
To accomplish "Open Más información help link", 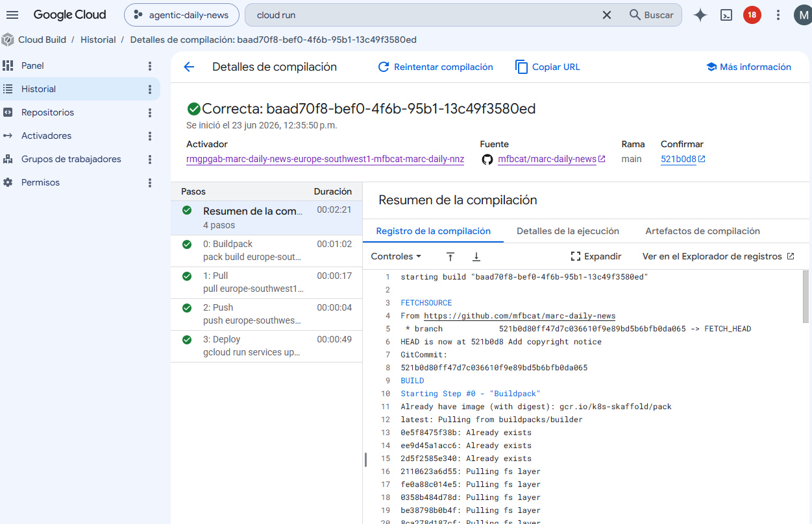I will (748, 67).
